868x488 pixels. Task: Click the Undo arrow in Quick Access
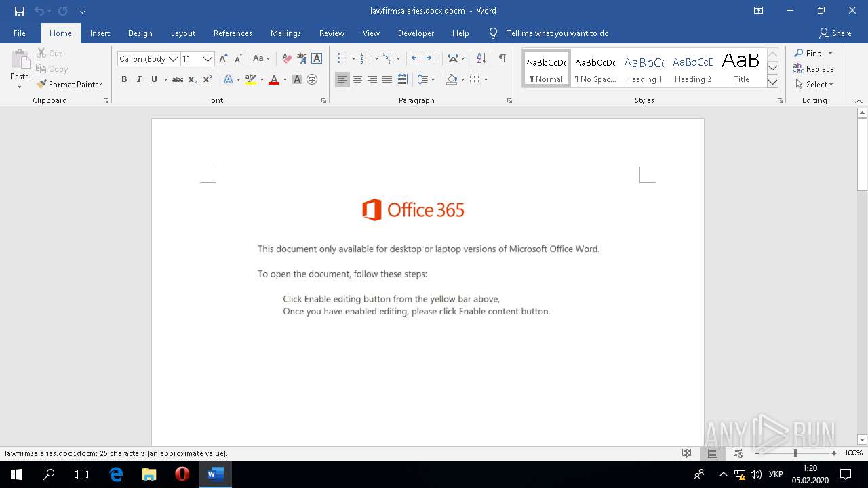39,11
